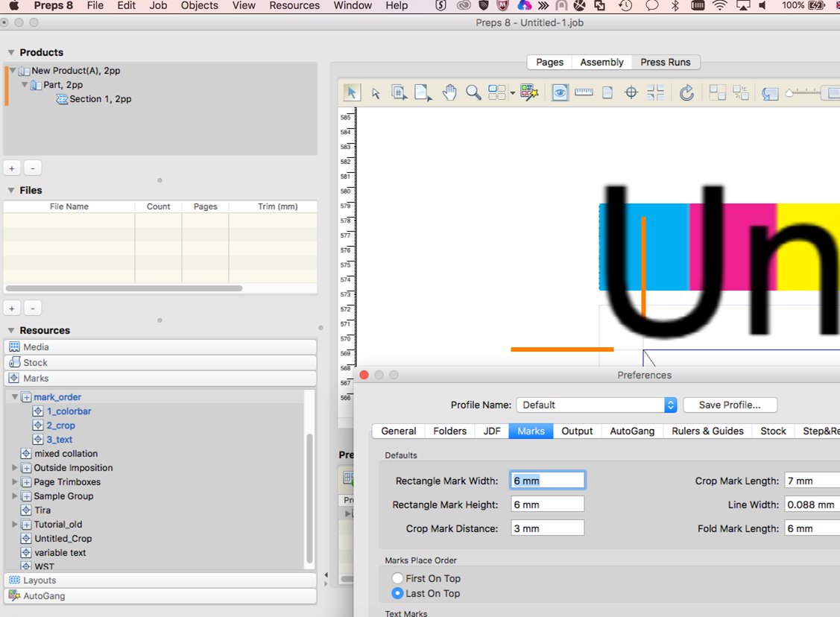Select the solid blue arrow selection tool
Screen dimensions: 840x617
click(x=351, y=92)
